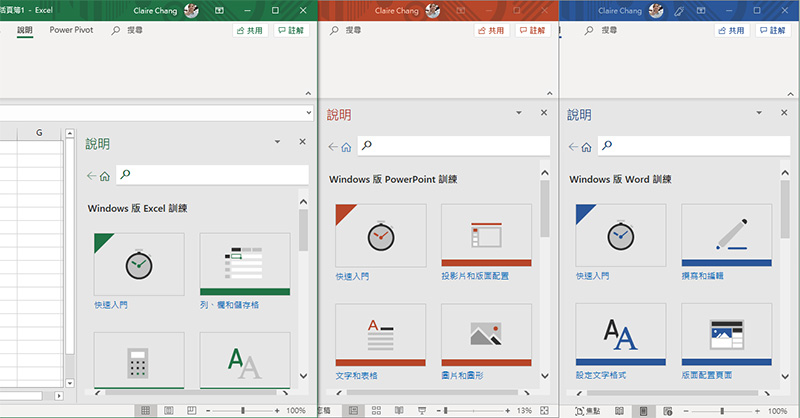Switch Excel to Normal view
800x418 pixels.
(145, 410)
